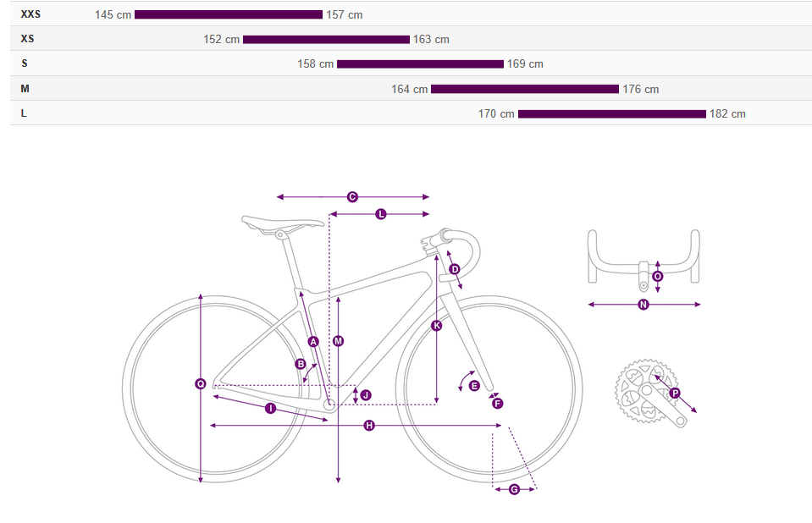Click the B seat angle marker

click(300, 364)
